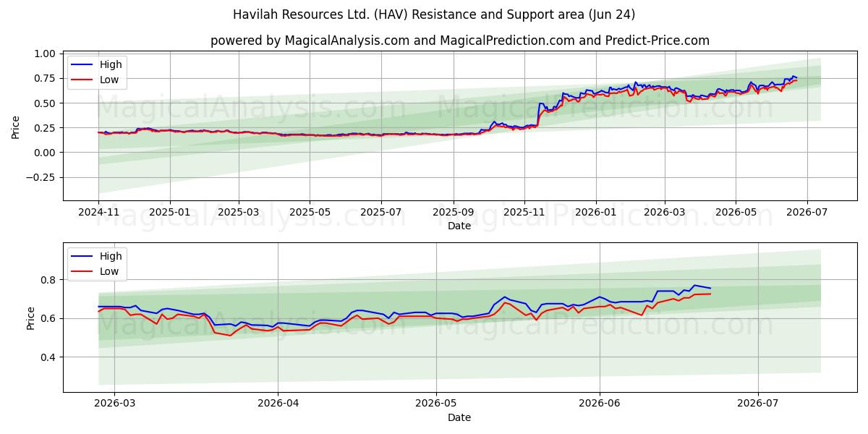Click the 2026-07 tick label on top chart

(x=807, y=213)
